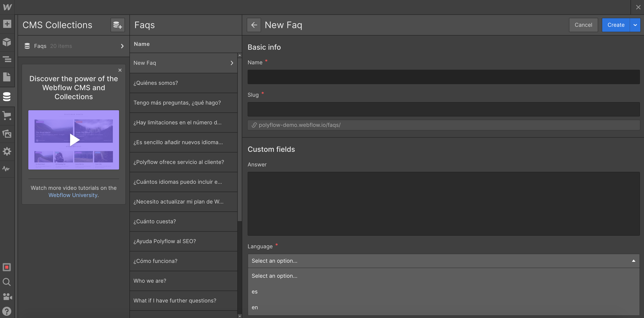Open the help question mark icon
The image size is (644, 318).
click(7, 311)
